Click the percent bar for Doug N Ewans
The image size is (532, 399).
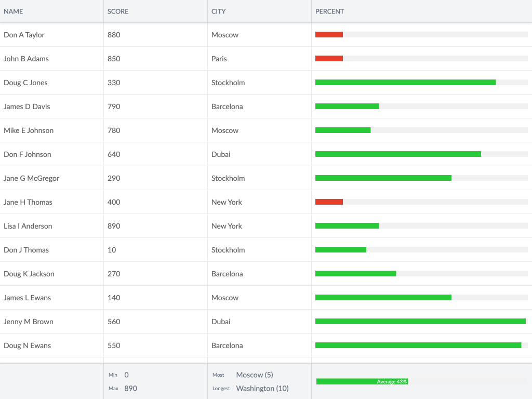tap(418, 345)
